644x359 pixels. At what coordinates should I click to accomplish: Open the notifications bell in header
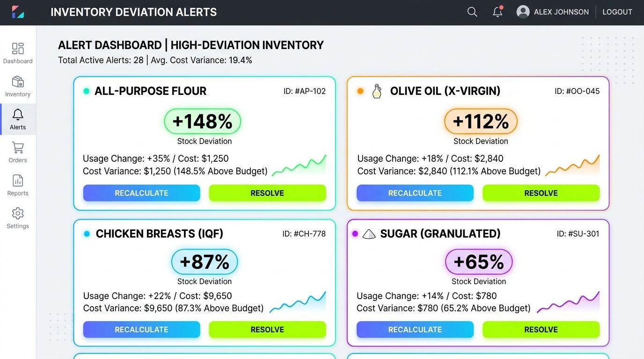[498, 12]
